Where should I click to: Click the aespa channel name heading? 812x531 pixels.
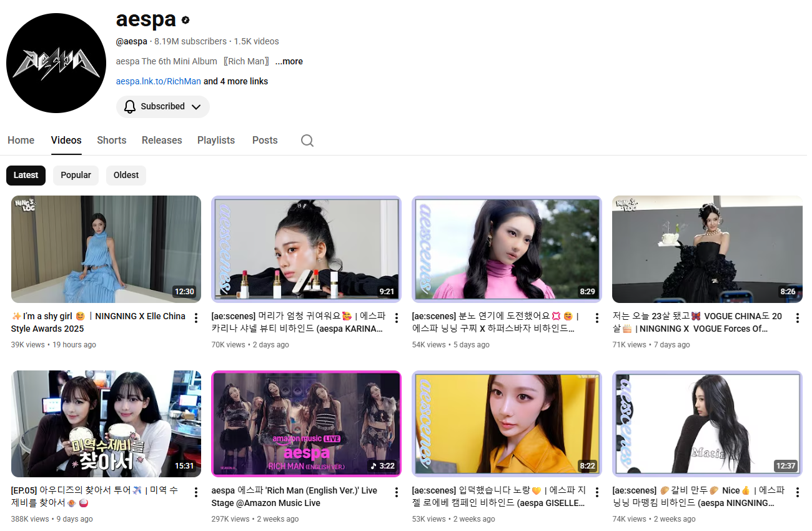pyautogui.click(x=146, y=19)
